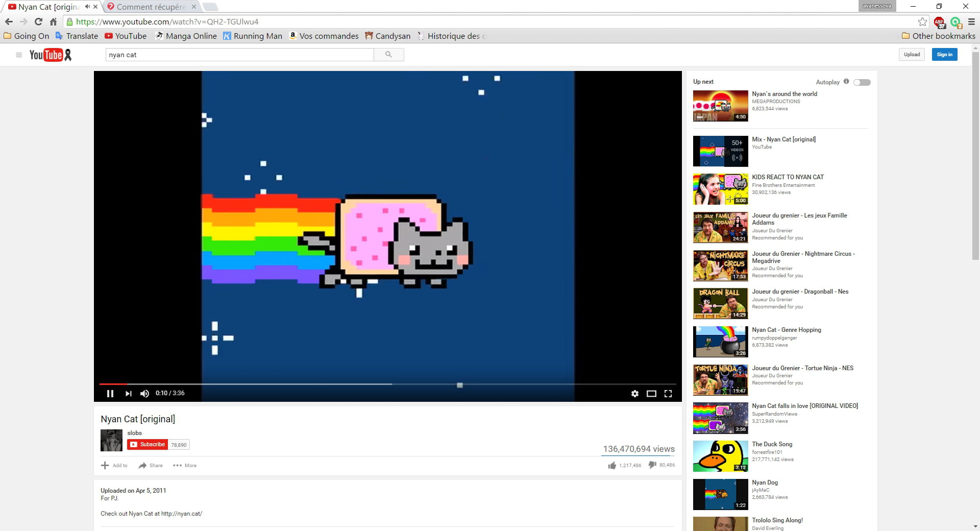Bookmark this page with star
The width and height of the screenshot is (980, 531).
tap(922, 21)
